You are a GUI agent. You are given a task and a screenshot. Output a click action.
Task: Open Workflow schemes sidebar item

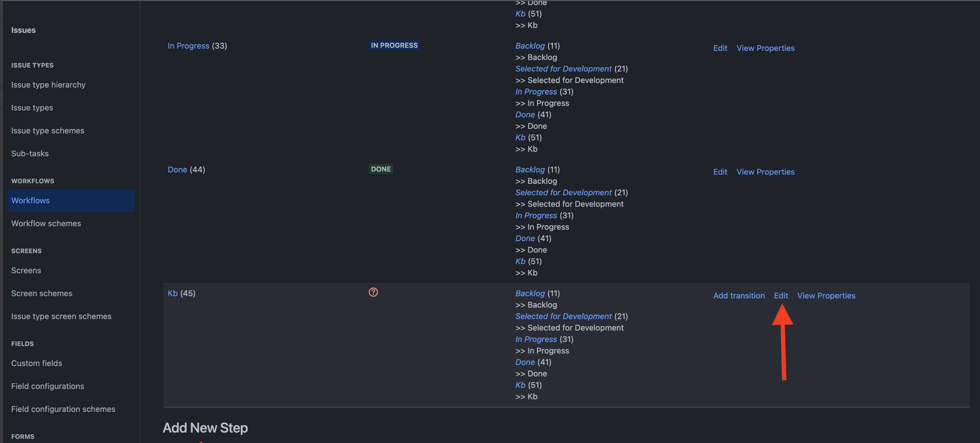point(46,223)
